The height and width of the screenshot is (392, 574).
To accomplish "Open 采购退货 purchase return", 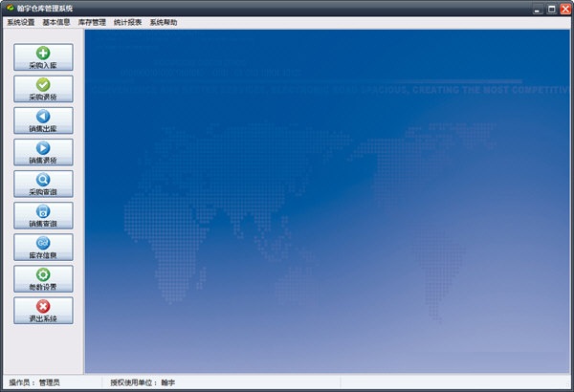I will (x=43, y=90).
